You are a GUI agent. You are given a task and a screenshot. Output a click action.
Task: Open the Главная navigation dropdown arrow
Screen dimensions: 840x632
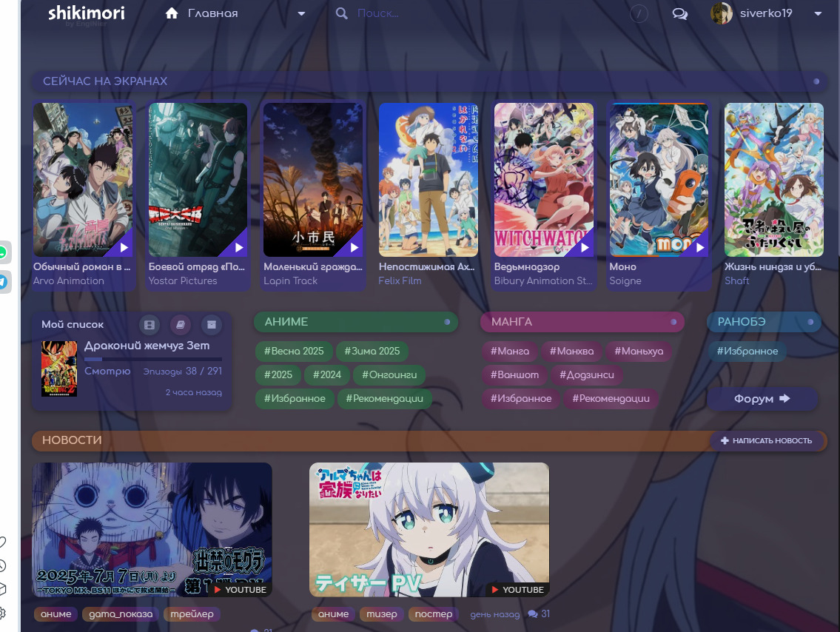[x=301, y=13]
